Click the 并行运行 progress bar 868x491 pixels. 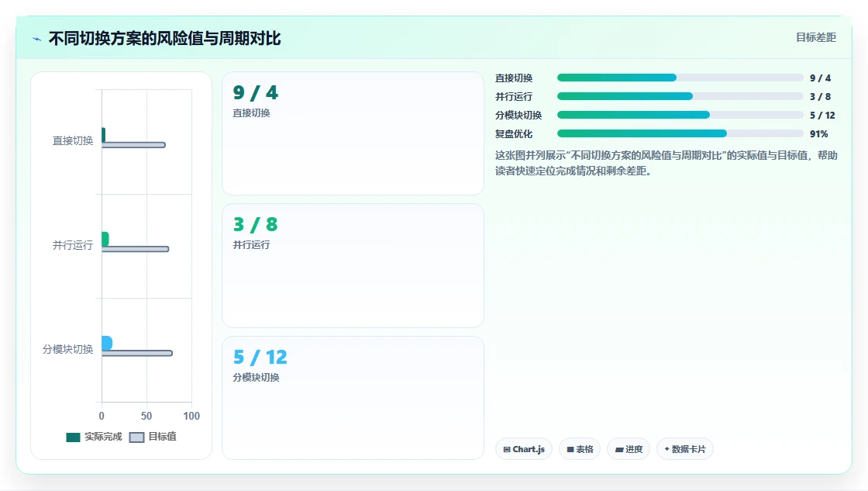680,96
